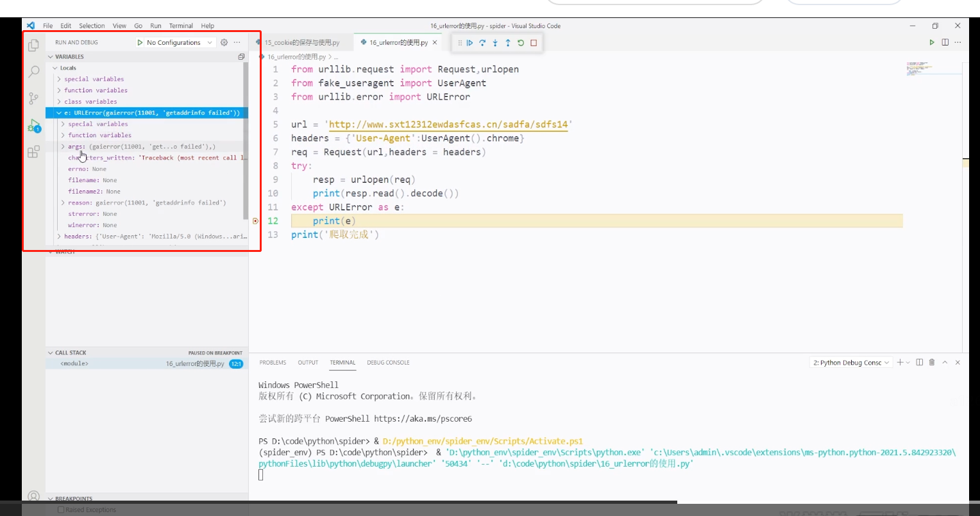Continue debugging from debug toolbar
Screen dimensions: 980x516
pyautogui.click(x=469, y=43)
